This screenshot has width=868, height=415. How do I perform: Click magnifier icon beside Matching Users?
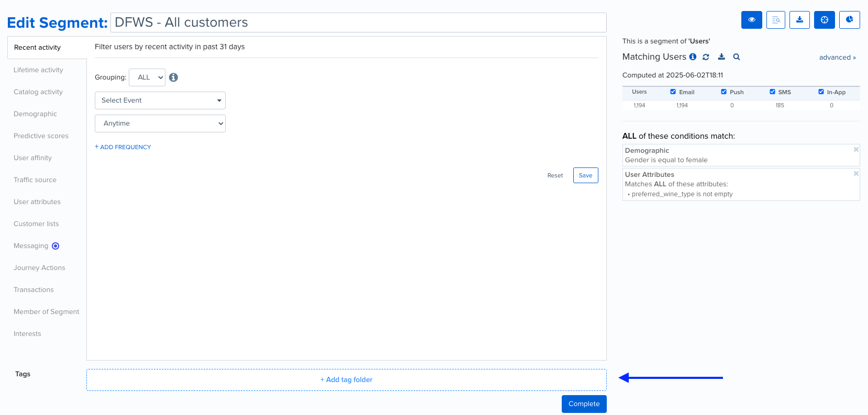click(737, 57)
